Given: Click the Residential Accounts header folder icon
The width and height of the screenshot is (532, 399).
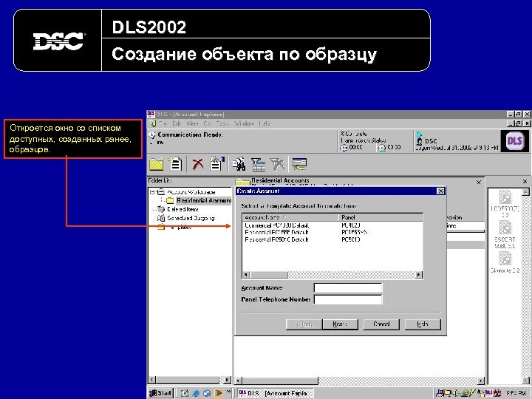Looking at the screenshot, I should (x=242, y=182).
